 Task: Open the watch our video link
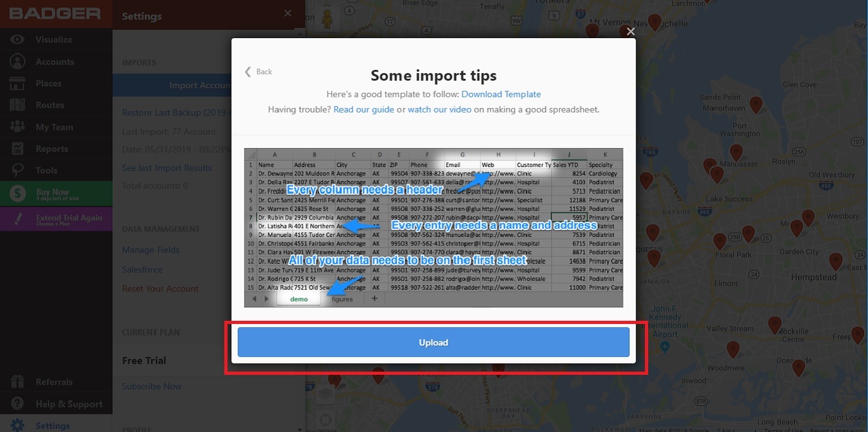point(440,109)
